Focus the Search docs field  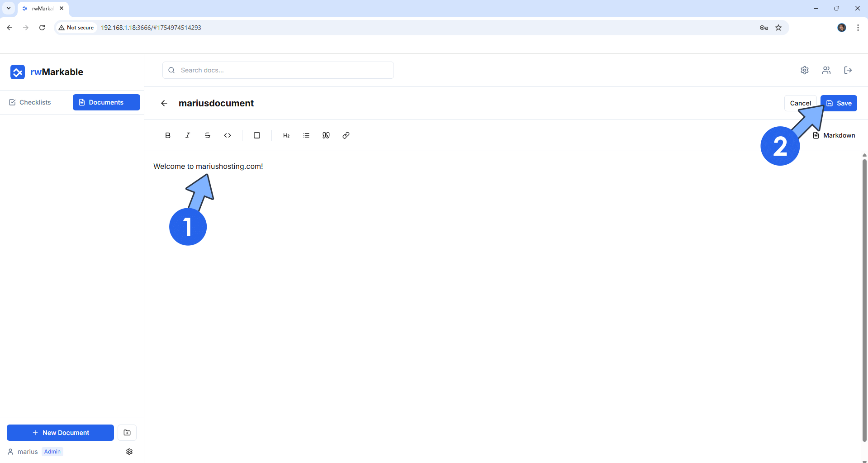coord(278,70)
